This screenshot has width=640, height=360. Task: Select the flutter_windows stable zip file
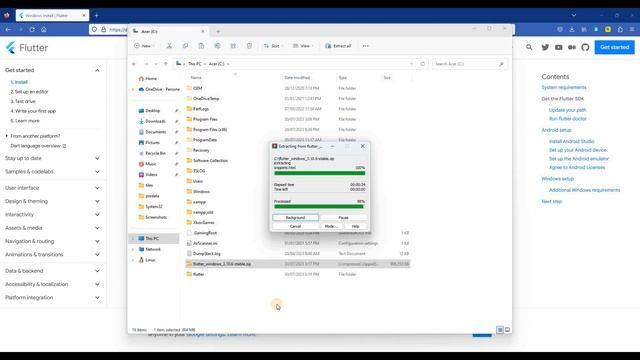click(298, 264)
